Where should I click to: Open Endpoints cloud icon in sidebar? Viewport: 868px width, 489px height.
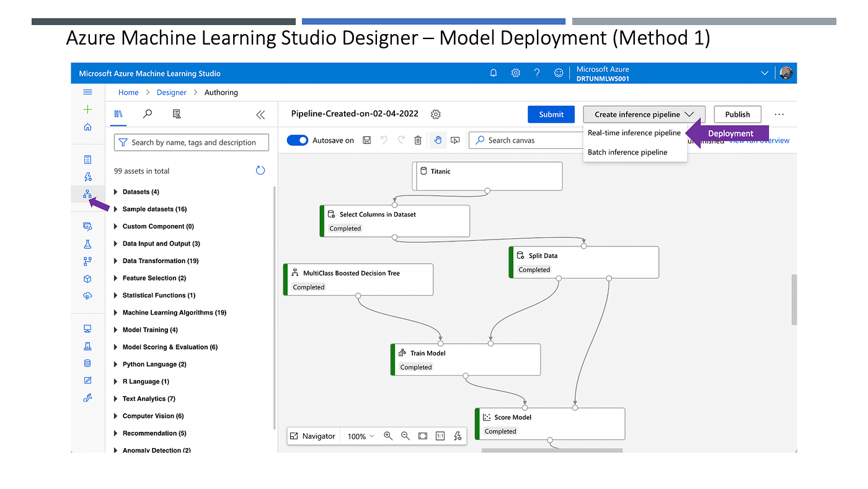[x=87, y=296]
